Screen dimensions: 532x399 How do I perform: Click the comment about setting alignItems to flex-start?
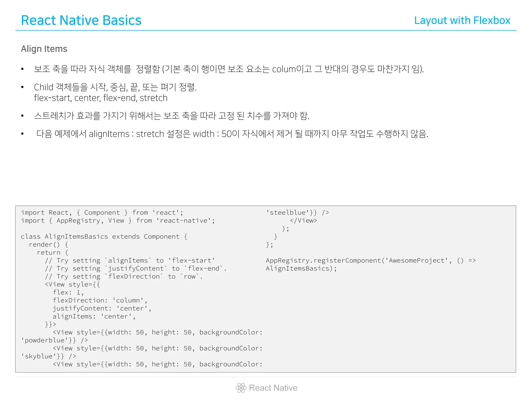coord(130,261)
